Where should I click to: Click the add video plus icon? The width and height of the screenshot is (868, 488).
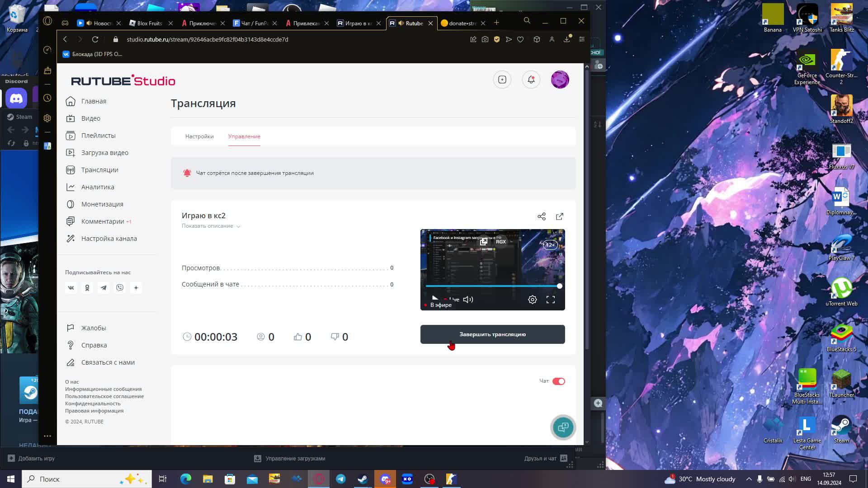point(502,80)
